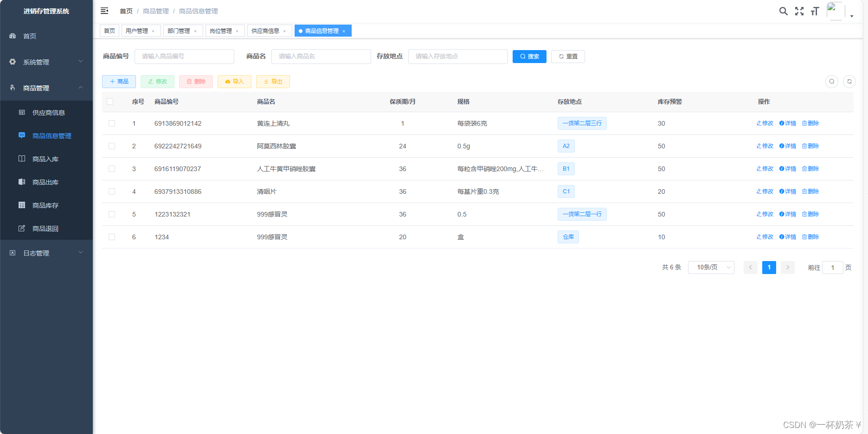Delete 人工牛黄甲硝唑胶囊 row
Viewport: 868px width, 434px height.
click(810, 169)
